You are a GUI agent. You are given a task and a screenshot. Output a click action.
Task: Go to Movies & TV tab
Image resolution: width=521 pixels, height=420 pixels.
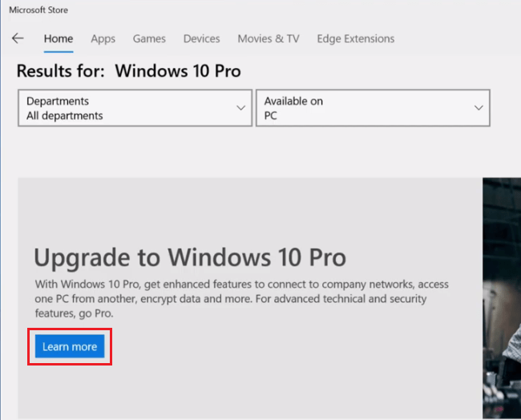click(269, 39)
